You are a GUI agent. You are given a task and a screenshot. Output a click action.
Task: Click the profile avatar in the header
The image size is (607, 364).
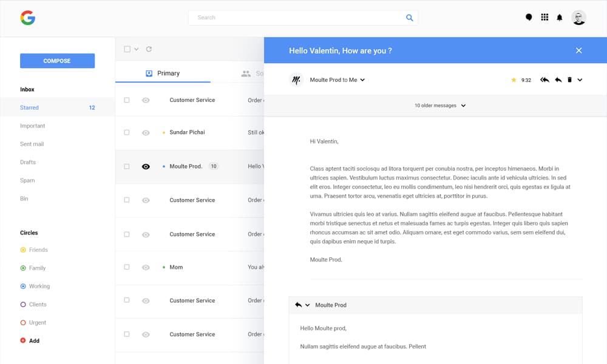tap(579, 17)
